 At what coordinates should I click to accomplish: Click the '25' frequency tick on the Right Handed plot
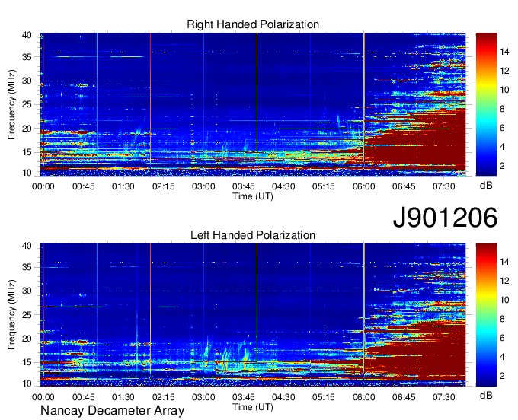click(27, 104)
